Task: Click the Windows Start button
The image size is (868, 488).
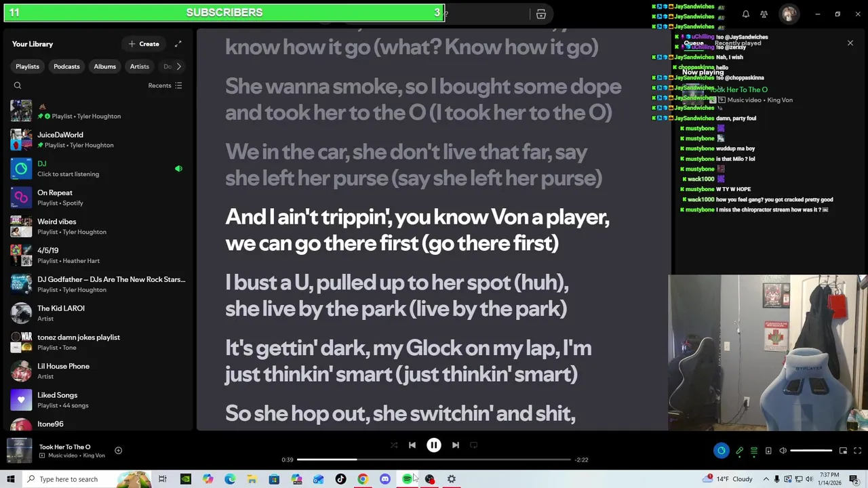Action: tap(10, 479)
